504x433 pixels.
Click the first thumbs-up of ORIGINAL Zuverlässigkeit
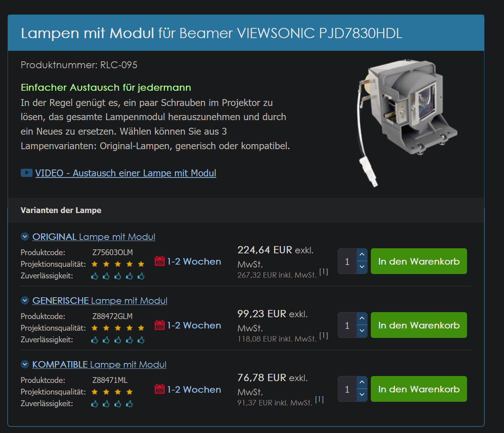tap(95, 276)
